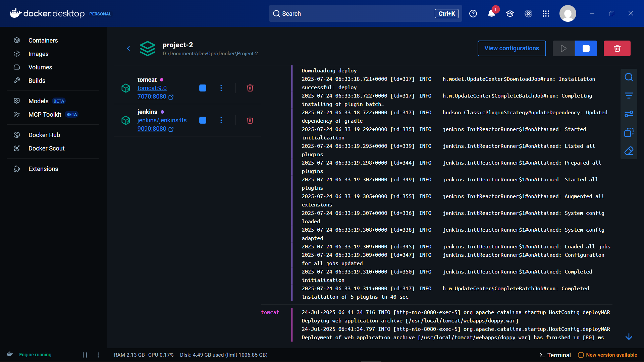
Task: Click the RAM 2.13 GB status
Action: point(129,355)
